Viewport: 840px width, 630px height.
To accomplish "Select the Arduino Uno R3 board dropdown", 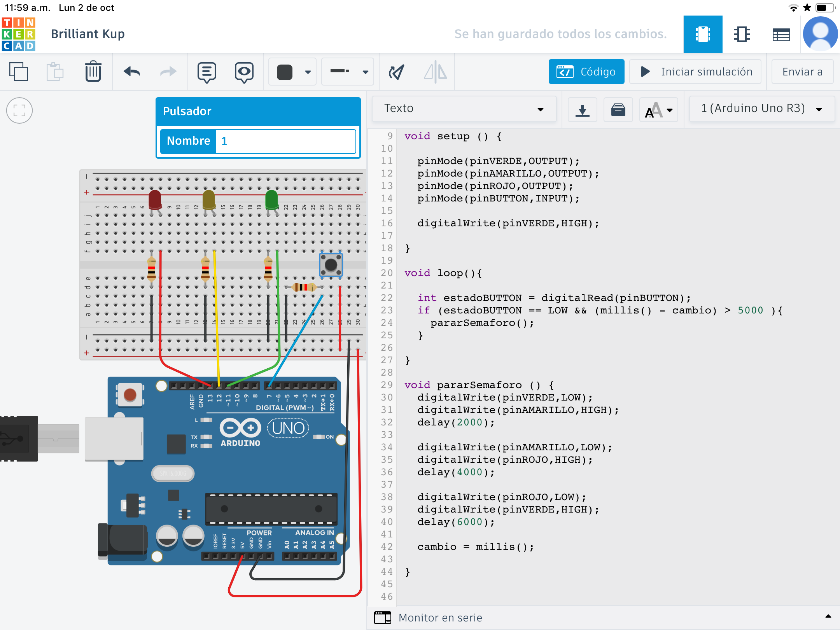I will (761, 108).
